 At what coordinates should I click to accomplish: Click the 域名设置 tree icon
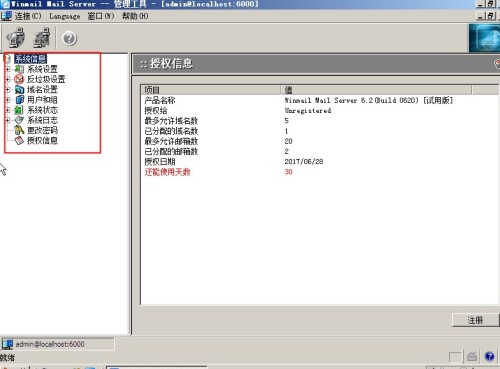tap(19, 89)
